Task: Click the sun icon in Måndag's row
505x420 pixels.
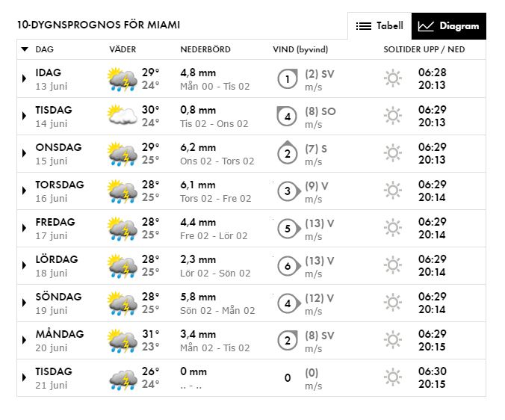Action: tap(392, 340)
